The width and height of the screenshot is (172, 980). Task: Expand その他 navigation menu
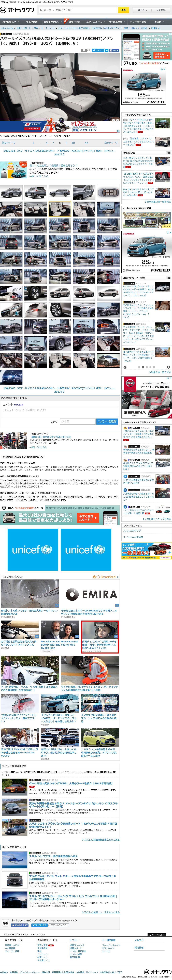coord(159,22)
